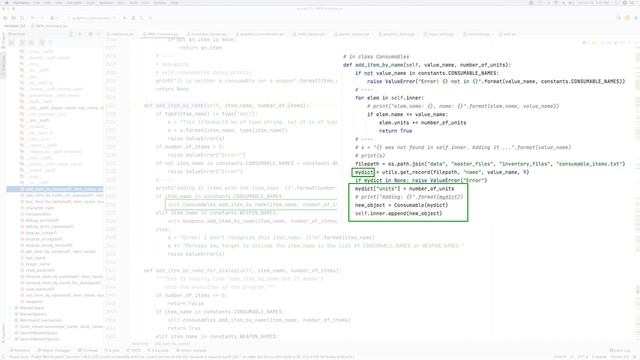This screenshot has width=640, height=360.
Task: Select sell_item_by_name in Structure tree
Action: point(61,295)
